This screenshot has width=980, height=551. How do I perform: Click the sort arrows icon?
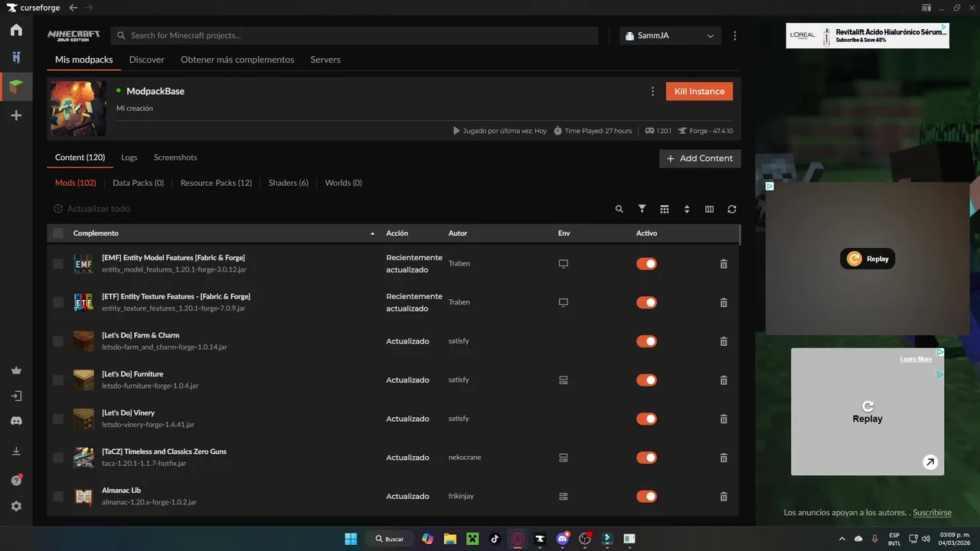coord(687,209)
